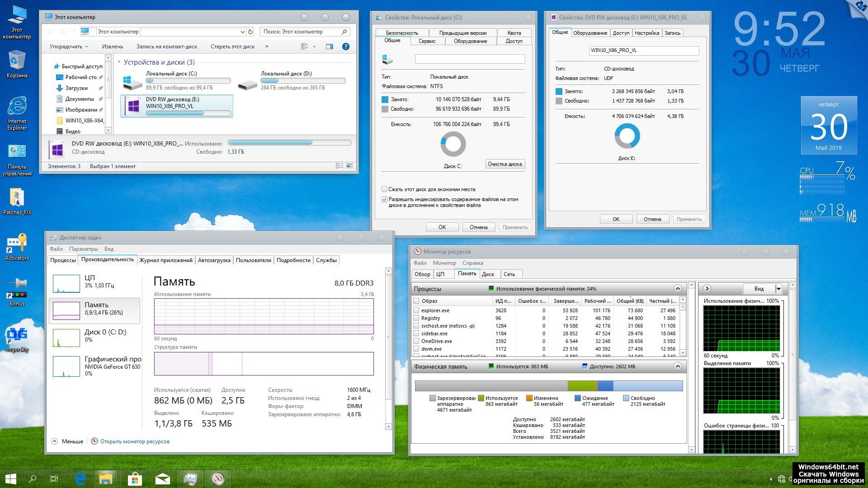Click the Disk Cleanup button
Screen dimensions: 868x488
click(x=505, y=164)
